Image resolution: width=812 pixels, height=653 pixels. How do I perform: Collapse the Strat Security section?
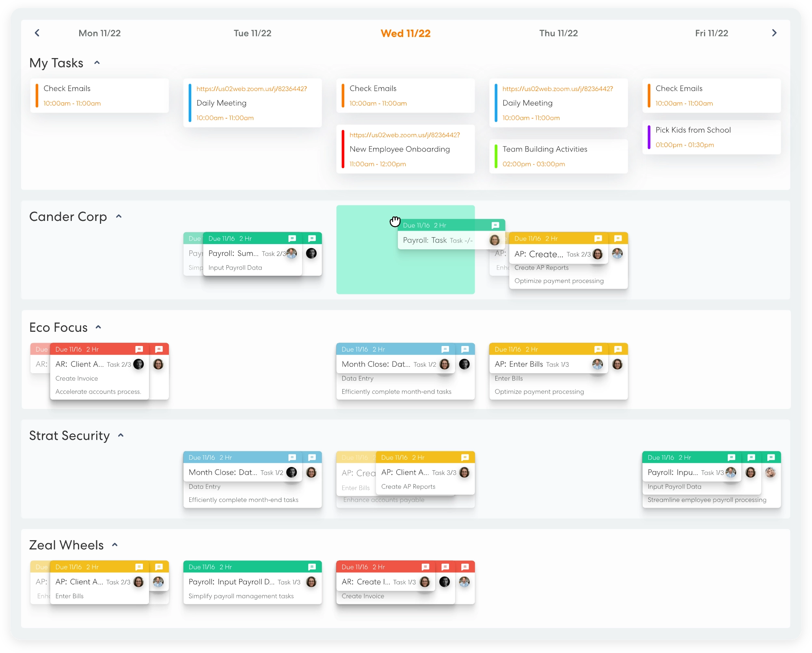coord(121,435)
